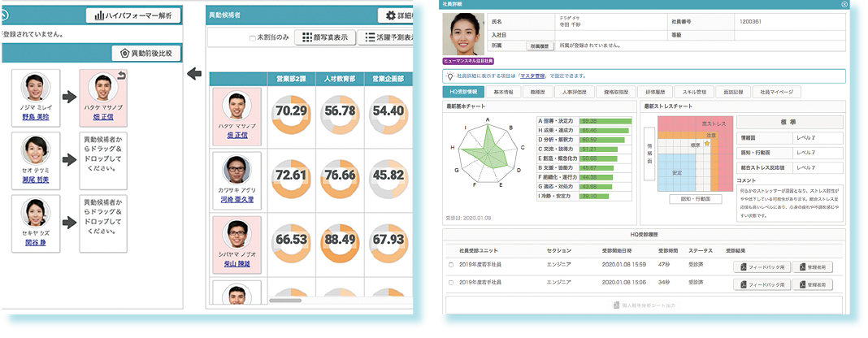Switch to the スキル管理 tab
Viewport: 868px width, 338px height.
click(693, 92)
